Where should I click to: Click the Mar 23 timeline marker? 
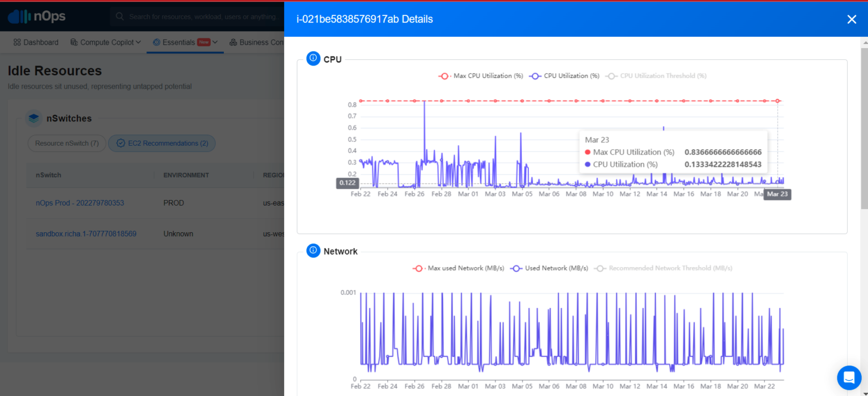click(x=777, y=194)
